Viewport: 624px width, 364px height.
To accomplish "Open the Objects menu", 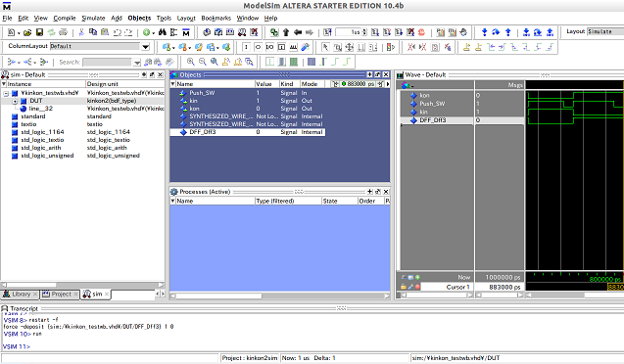I will (x=139, y=18).
